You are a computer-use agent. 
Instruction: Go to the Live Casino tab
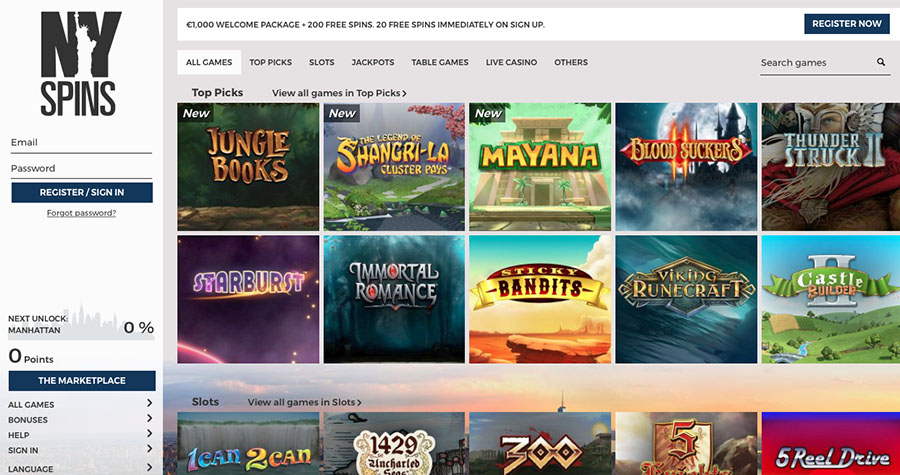511,62
